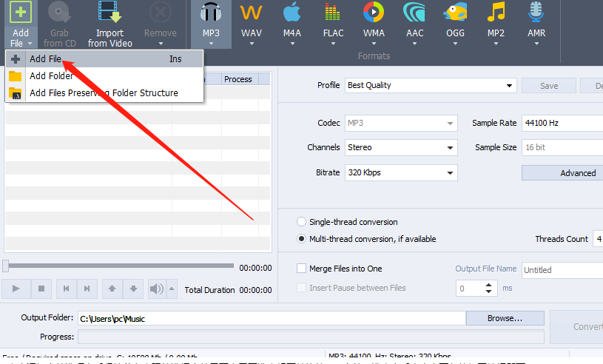Click the Add File toolbar icon
This screenshot has height=364, width=603.
click(x=21, y=13)
